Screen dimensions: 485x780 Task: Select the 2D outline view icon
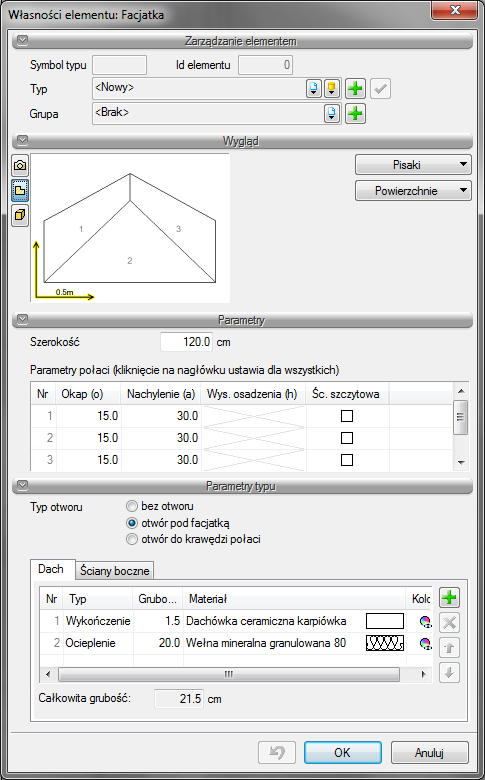(x=20, y=191)
